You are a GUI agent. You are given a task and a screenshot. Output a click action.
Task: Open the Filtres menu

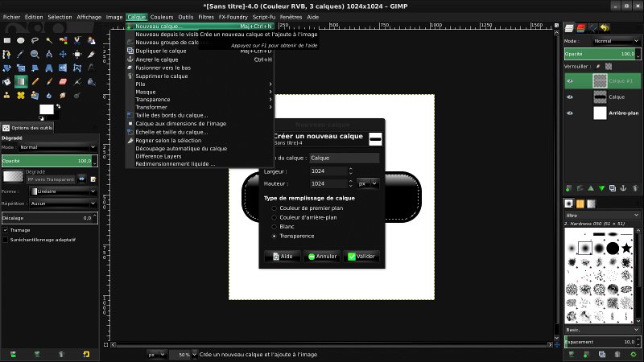206,17
